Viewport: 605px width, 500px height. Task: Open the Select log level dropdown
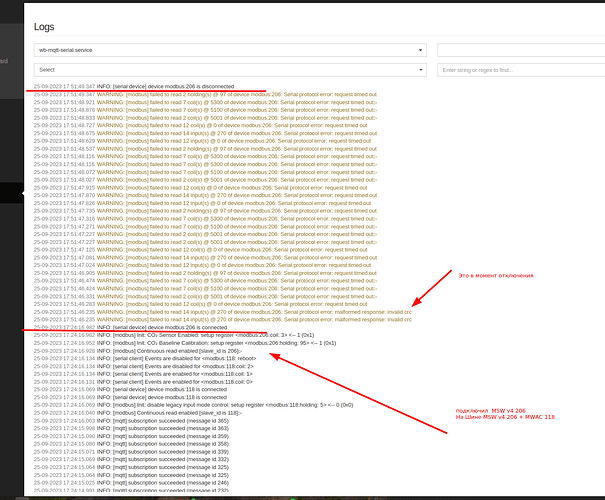point(230,70)
